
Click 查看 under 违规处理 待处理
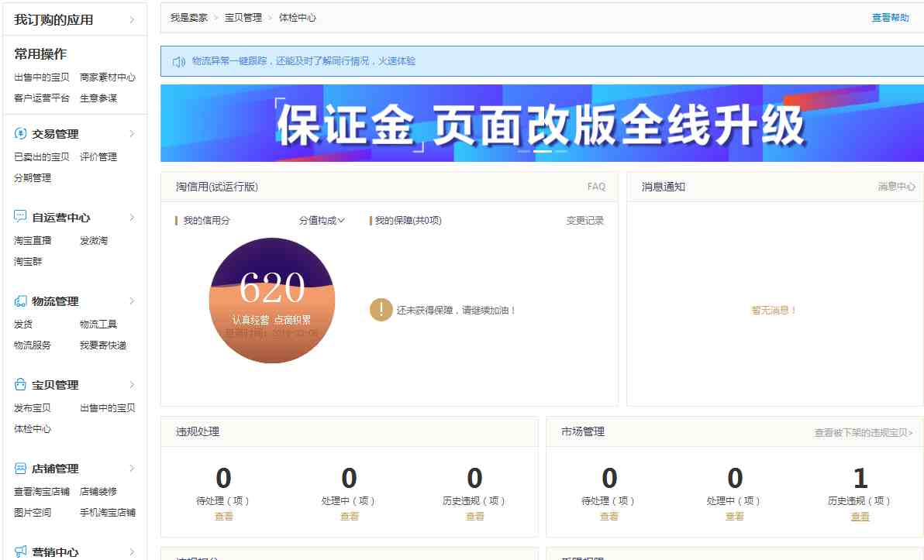(x=223, y=516)
